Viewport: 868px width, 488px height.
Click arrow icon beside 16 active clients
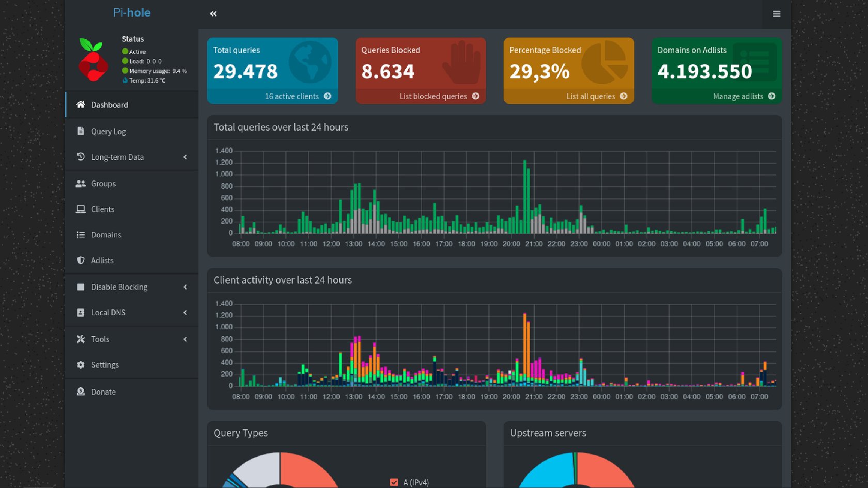[328, 96]
